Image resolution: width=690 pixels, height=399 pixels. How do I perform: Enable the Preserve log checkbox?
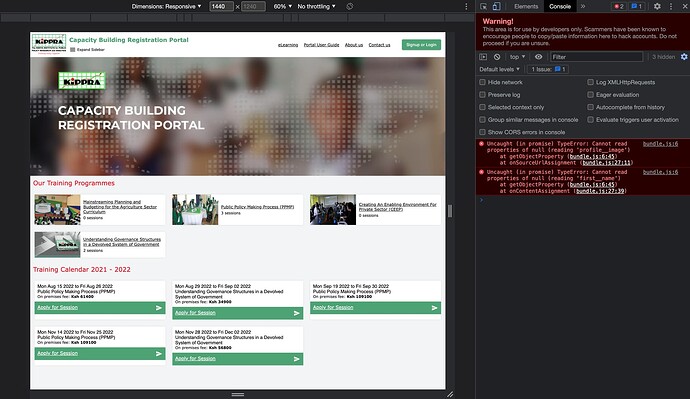pos(482,95)
